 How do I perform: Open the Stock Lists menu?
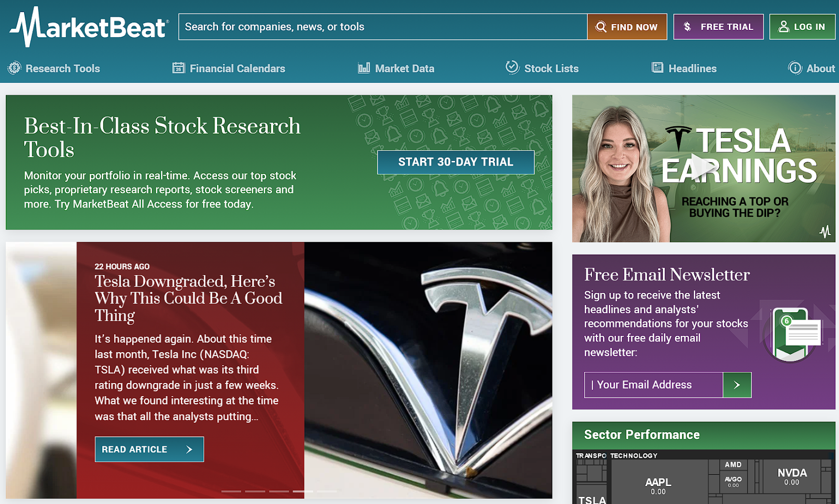542,68
